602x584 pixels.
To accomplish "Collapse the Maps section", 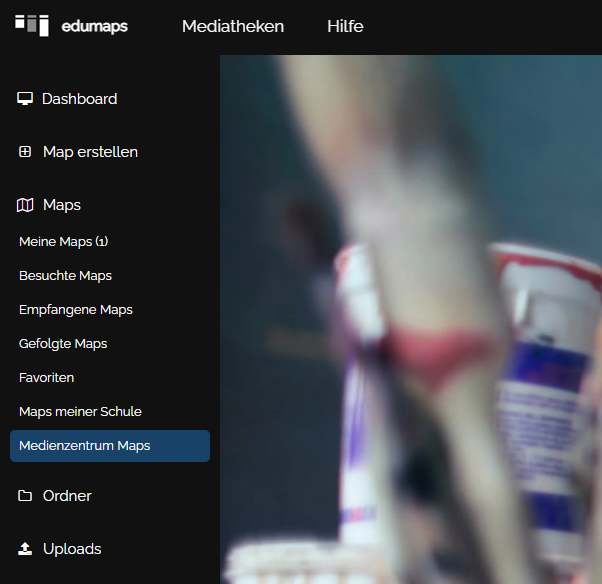I will (x=62, y=205).
